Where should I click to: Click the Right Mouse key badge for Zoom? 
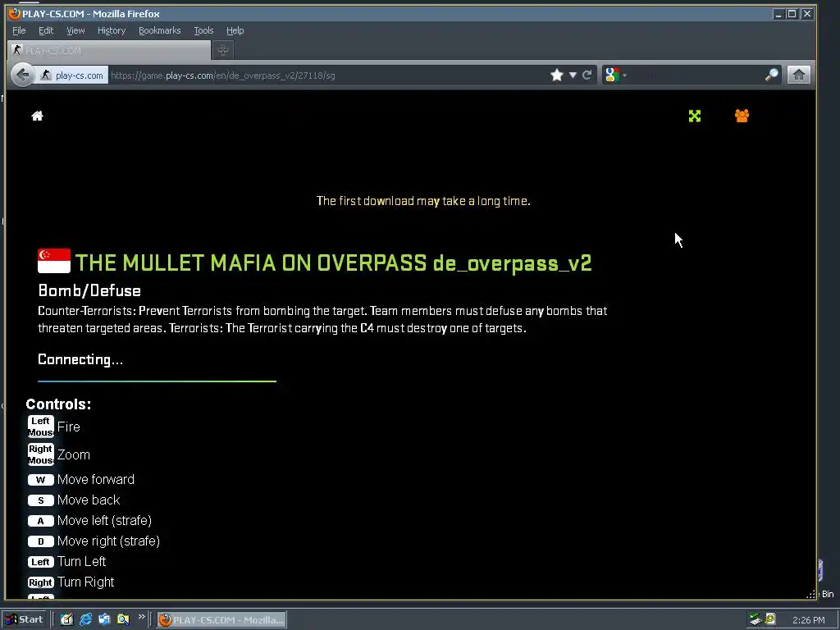click(41, 454)
